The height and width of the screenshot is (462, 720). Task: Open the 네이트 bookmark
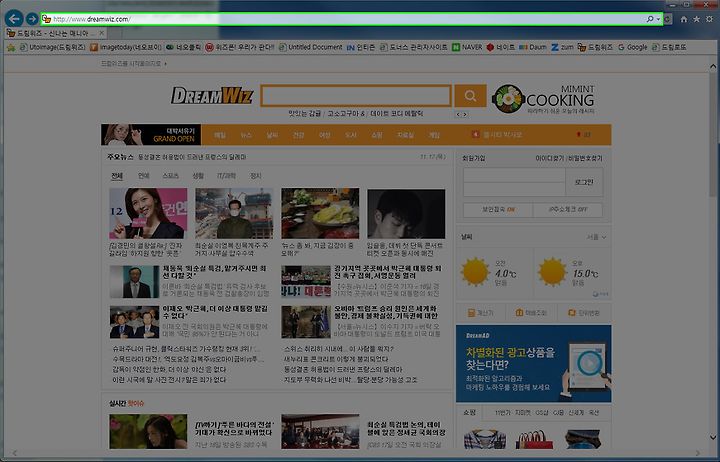pyautogui.click(x=501, y=47)
